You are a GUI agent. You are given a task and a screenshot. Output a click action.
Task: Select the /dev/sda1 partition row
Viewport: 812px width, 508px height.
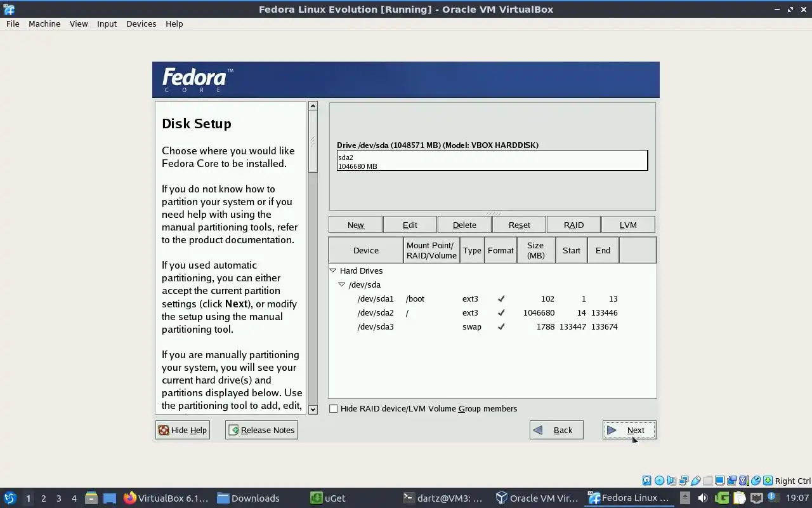click(492, 298)
